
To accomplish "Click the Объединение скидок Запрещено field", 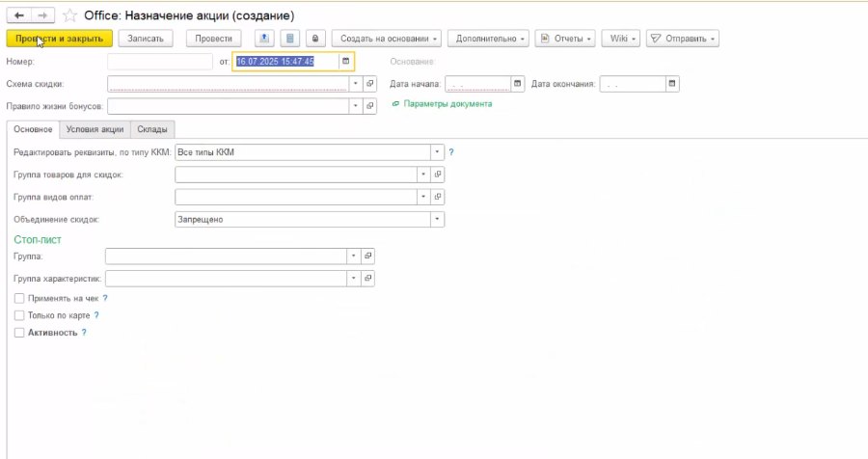I will coord(302,219).
